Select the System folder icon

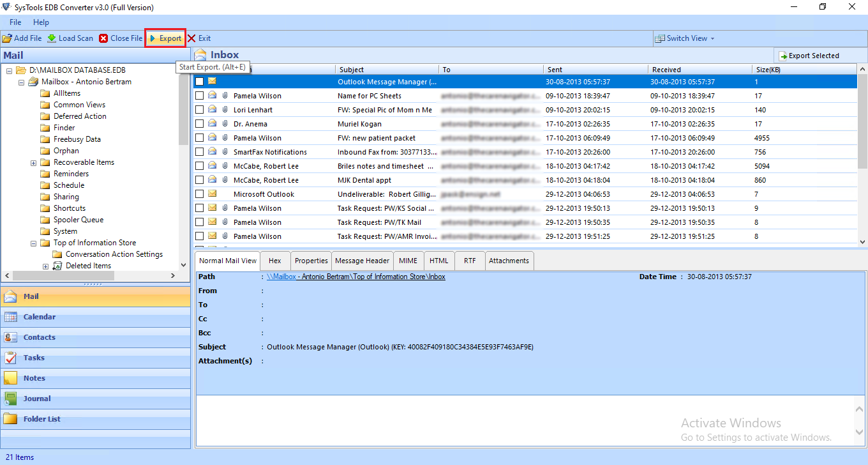(45, 231)
